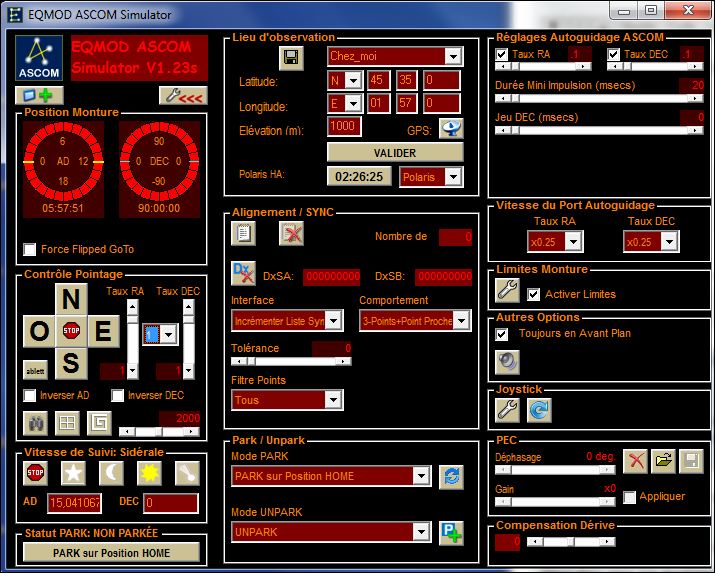Adjust the Durée Mini Impulsion slider

coord(600,100)
